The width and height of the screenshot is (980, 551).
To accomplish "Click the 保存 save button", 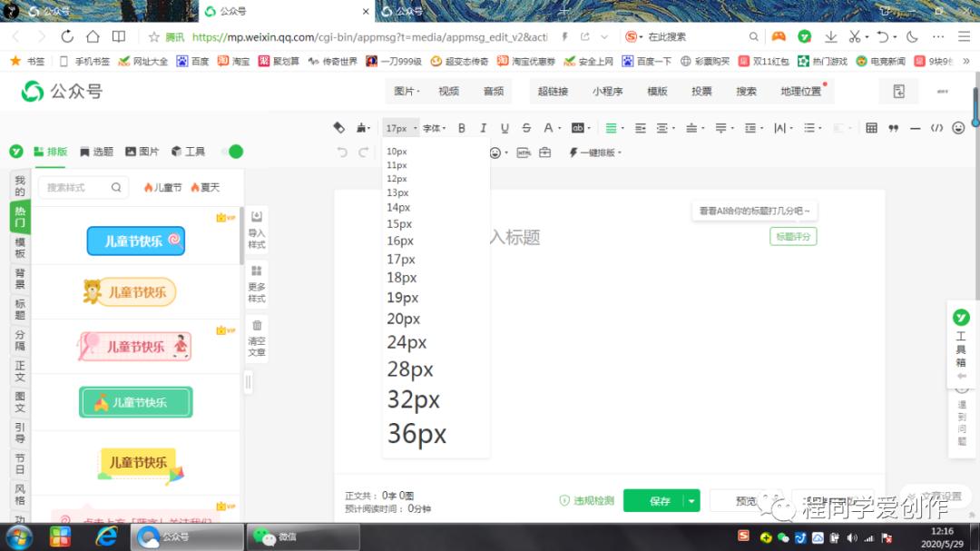I will pyautogui.click(x=655, y=500).
